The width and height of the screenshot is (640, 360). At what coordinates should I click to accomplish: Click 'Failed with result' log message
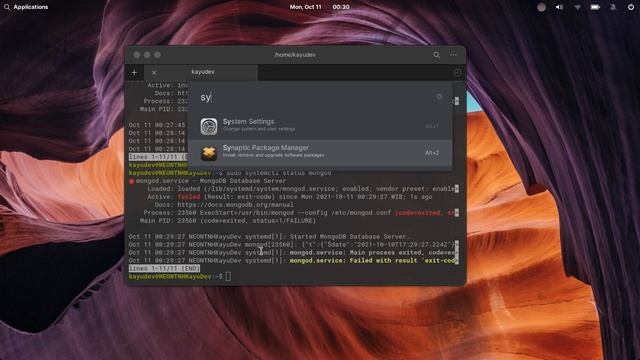pos(373,260)
